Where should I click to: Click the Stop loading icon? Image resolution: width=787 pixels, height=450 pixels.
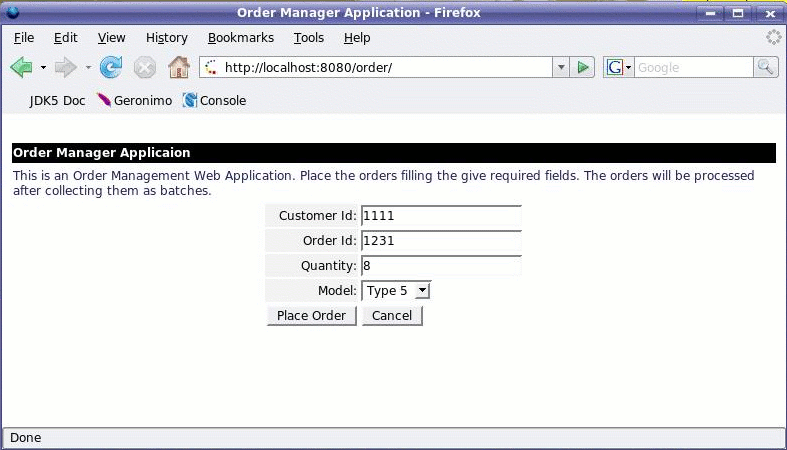tap(145, 67)
